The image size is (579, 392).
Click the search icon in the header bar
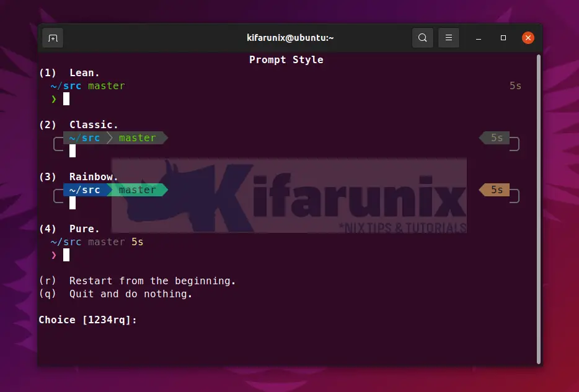423,37
